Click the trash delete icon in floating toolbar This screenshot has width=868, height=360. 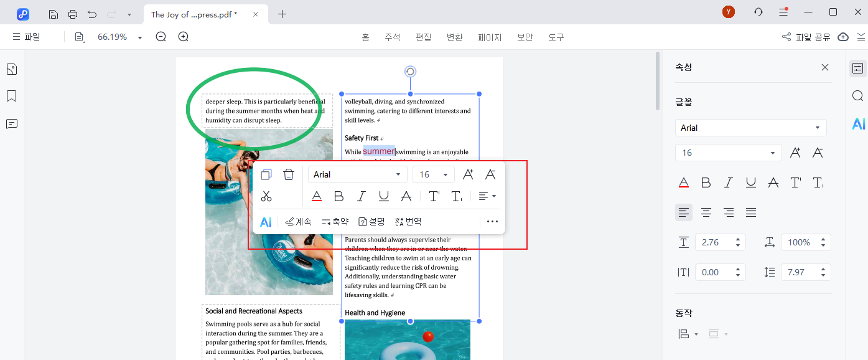(288, 175)
